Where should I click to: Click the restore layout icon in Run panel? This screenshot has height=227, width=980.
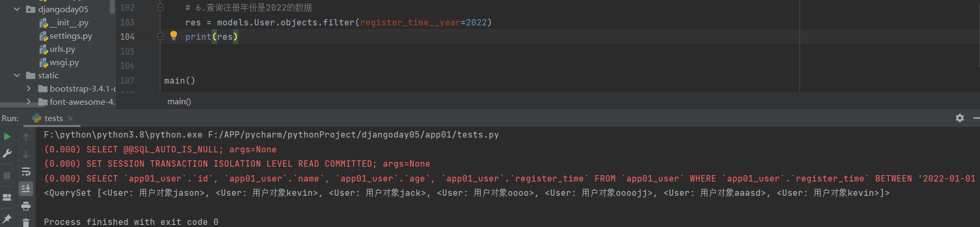[7, 197]
